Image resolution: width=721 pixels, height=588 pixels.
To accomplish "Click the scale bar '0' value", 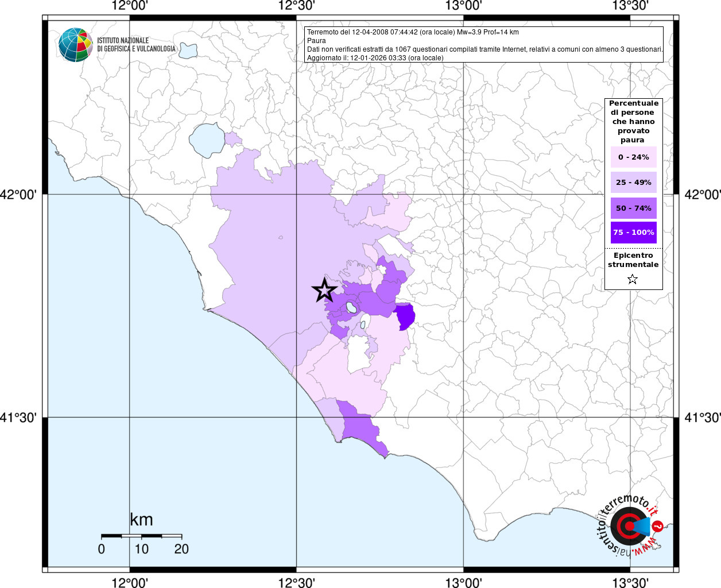I will point(102,549).
